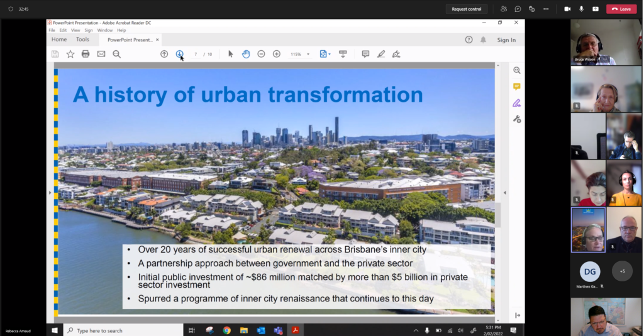Open More actions ellipsis menu
The image size is (644, 336).
[x=546, y=9]
